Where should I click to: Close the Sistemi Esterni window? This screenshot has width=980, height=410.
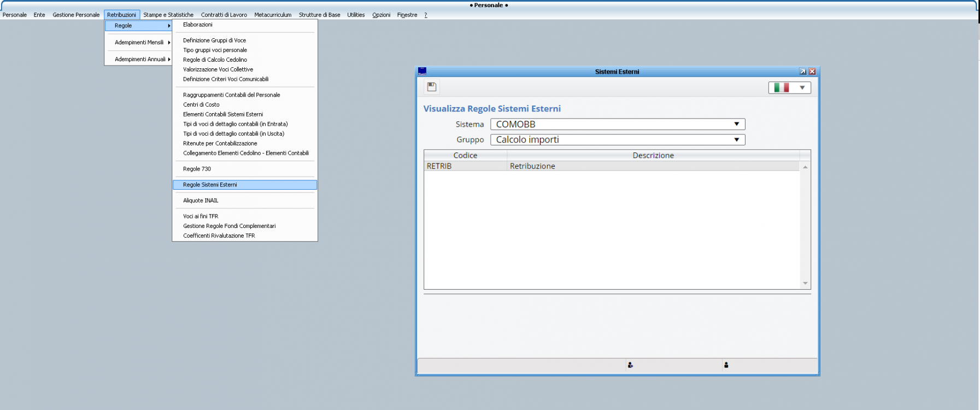(812, 72)
